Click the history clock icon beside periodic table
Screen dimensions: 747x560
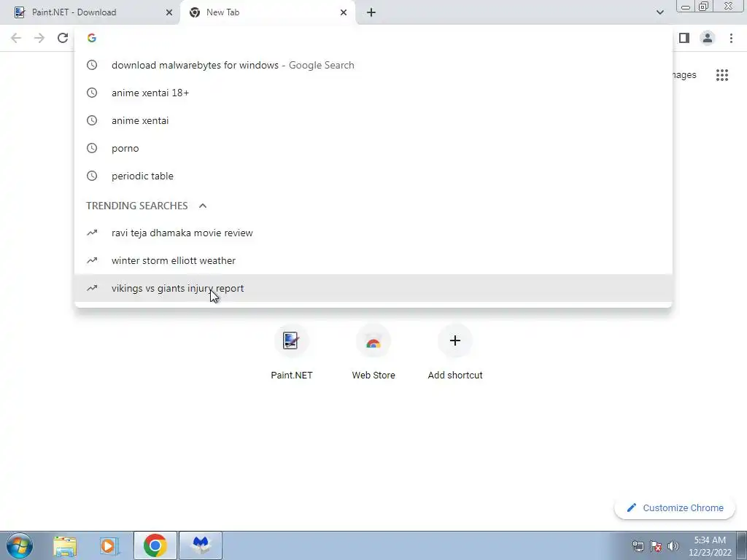pos(92,176)
